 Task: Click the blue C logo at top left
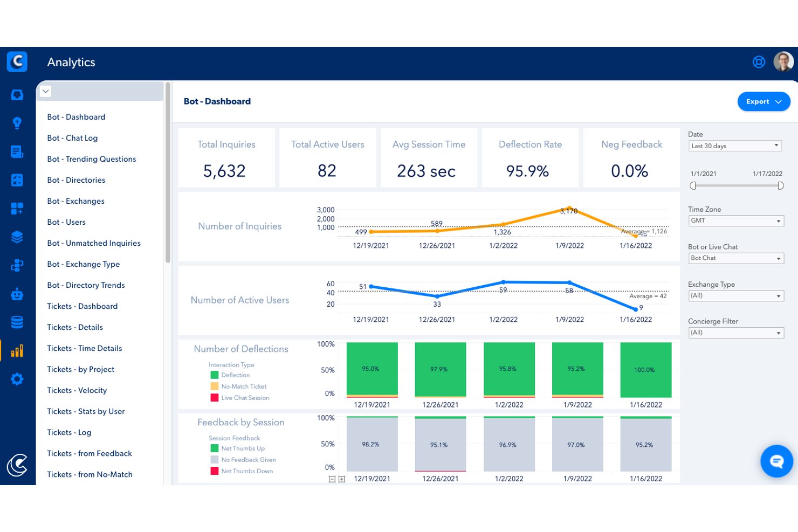tap(17, 61)
